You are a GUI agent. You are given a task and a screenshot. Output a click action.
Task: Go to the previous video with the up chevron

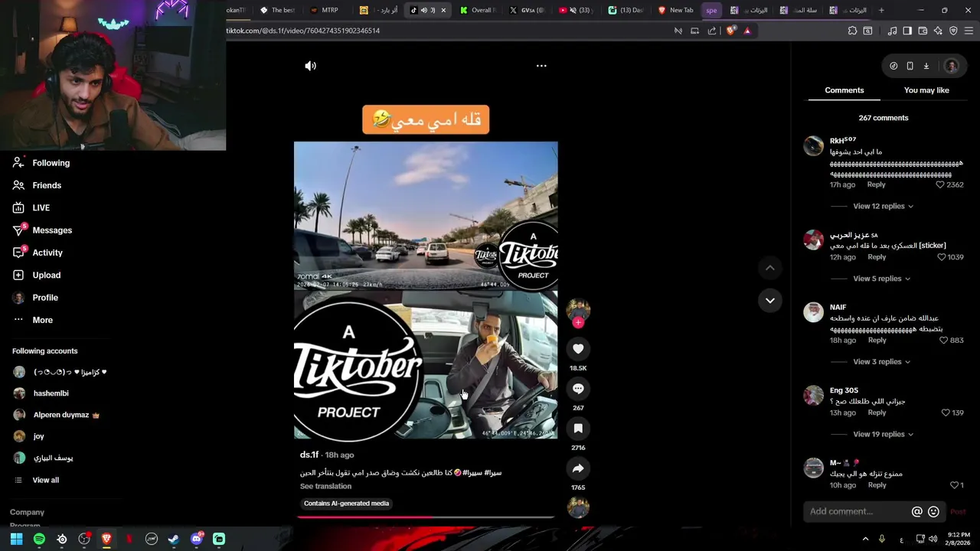coord(770,268)
